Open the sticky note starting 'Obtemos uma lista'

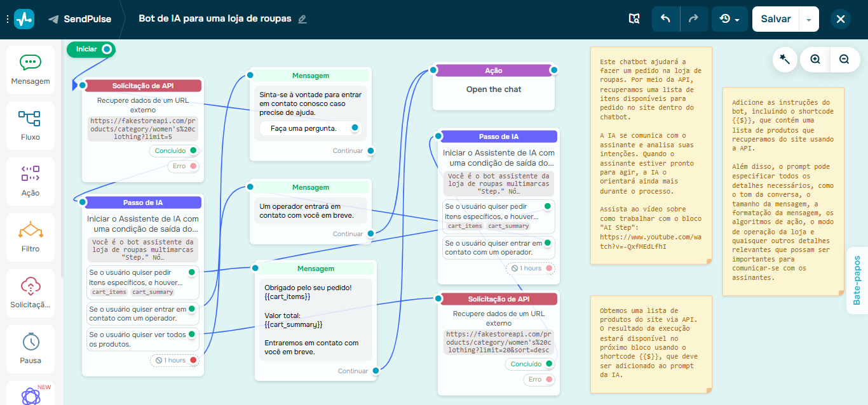(x=651, y=343)
